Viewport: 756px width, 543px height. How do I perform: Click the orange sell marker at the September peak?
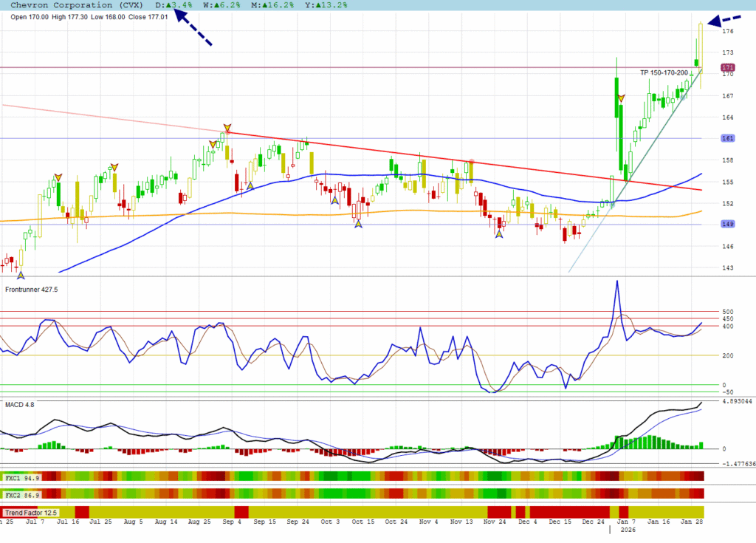point(227,129)
